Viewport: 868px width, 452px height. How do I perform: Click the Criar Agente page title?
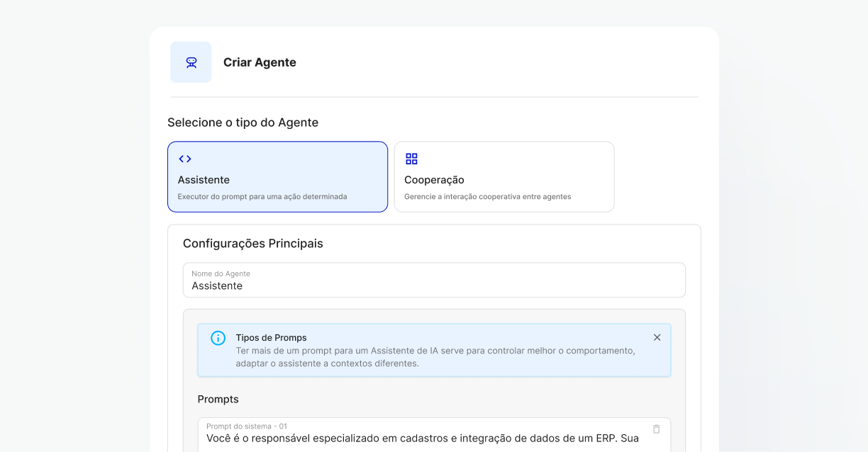pos(260,62)
